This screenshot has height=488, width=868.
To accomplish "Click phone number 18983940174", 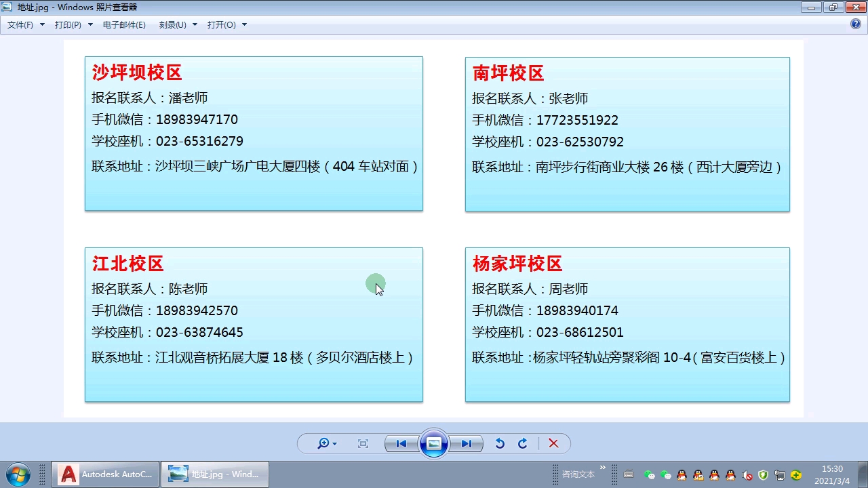I will (x=577, y=310).
